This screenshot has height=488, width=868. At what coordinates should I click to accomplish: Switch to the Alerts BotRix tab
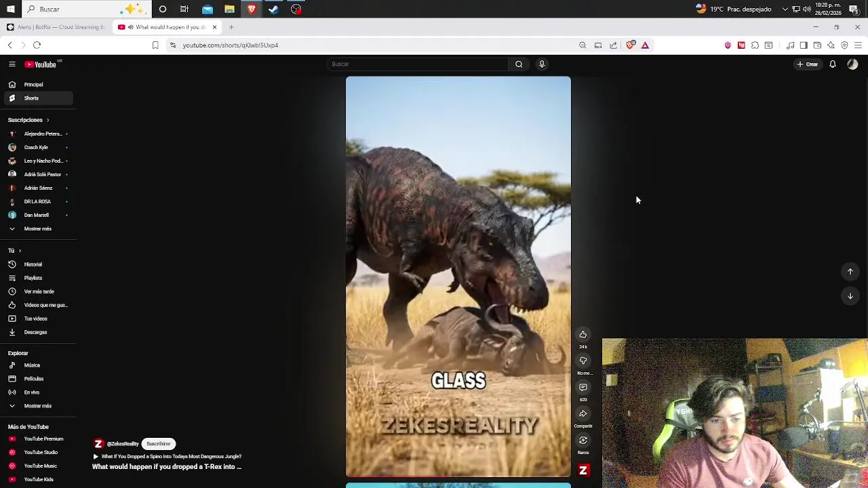coord(56,27)
